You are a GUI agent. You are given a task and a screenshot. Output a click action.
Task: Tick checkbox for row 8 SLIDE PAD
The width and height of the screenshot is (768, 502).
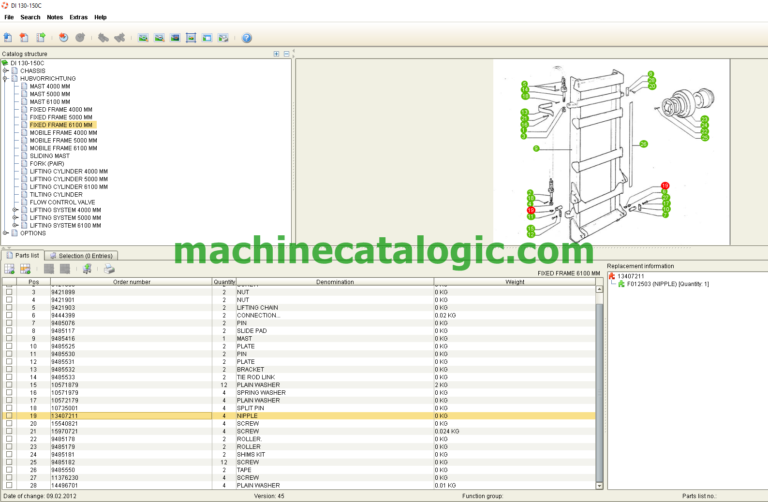pos(9,331)
